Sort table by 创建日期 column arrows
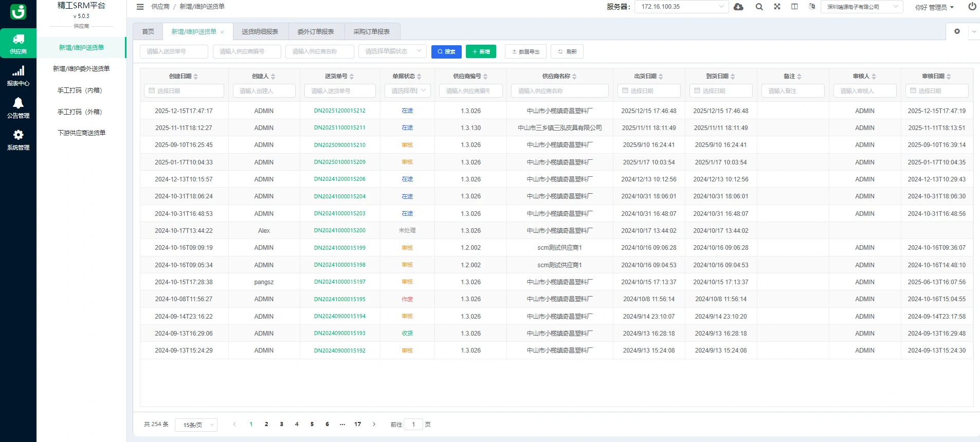Viewport: 980px width, 442px height. (196, 77)
